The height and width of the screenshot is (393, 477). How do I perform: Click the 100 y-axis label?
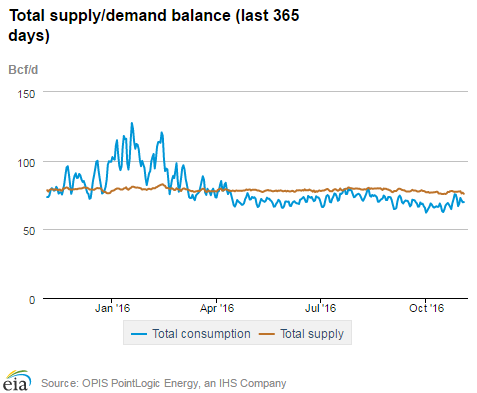[26, 163]
